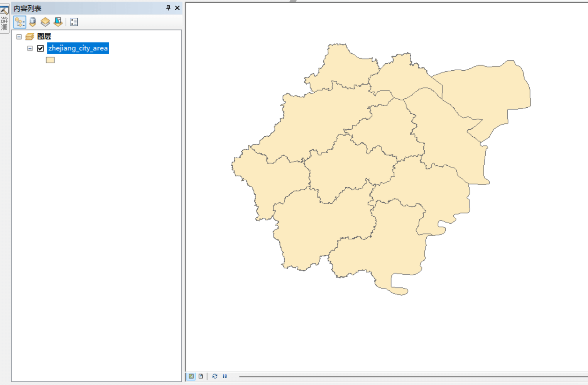The height and width of the screenshot is (385, 588).
Task: Collapse the 图层 data frame node
Action: tap(19, 37)
